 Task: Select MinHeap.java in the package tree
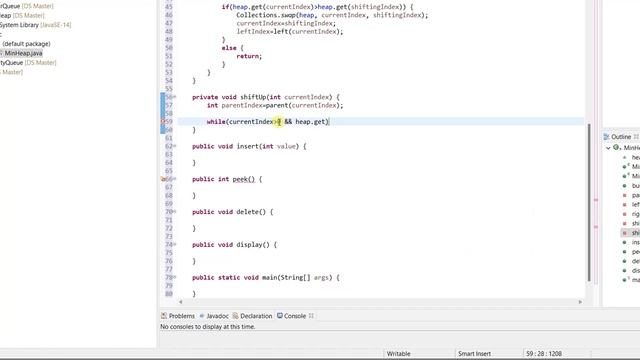click(23, 53)
